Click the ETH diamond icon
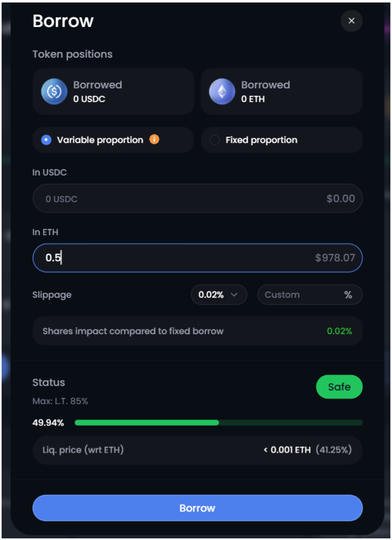 tap(222, 92)
